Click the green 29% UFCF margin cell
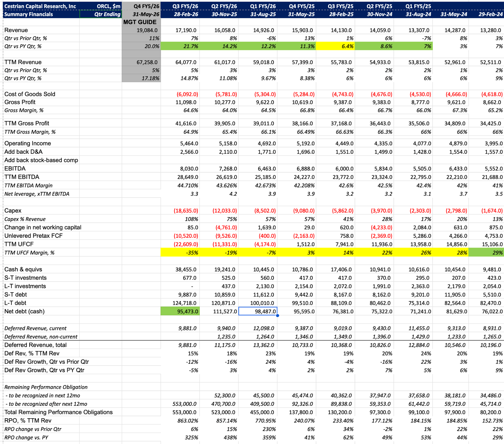Image resolution: width=504 pixels, height=444 pixels. click(x=486, y=253)
